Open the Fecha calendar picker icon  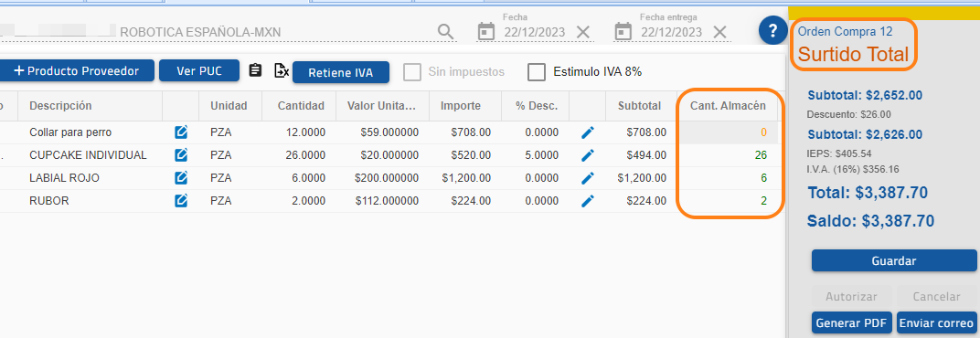click(x=486, y=31)
